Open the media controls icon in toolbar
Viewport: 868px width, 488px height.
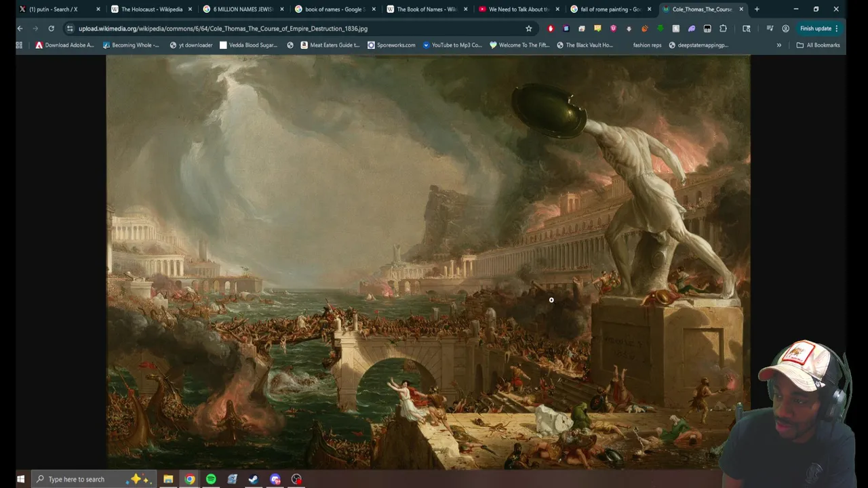pos(770,28)
